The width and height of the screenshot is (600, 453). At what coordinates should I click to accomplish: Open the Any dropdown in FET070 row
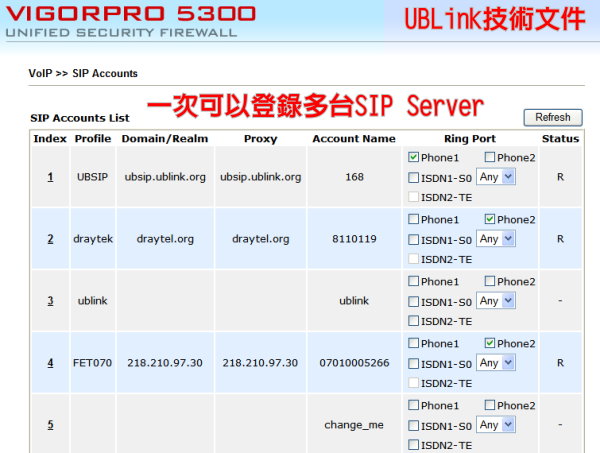[x=496, y=363]
